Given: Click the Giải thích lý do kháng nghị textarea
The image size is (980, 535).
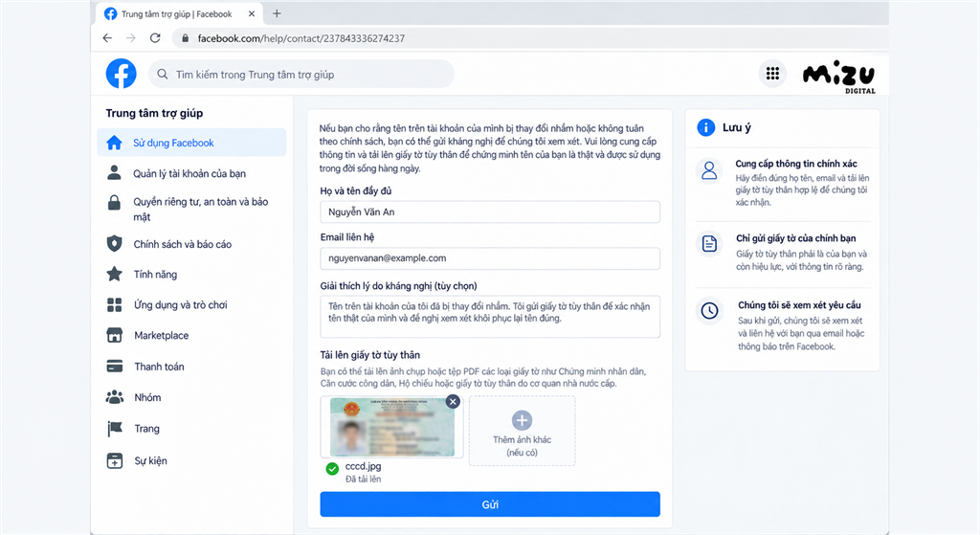Looking at the screenshot, I should [x=490, y=316].
